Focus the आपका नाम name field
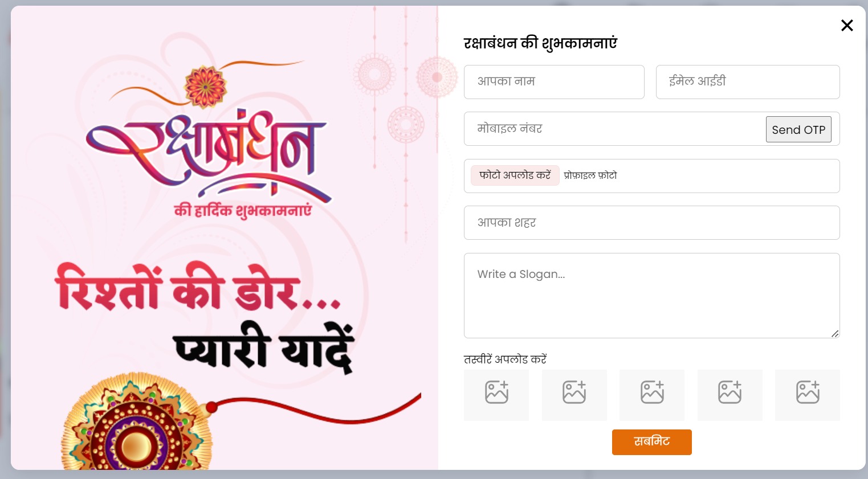The image size is (868, 479). pyautogui.click(x=554, y=82)
